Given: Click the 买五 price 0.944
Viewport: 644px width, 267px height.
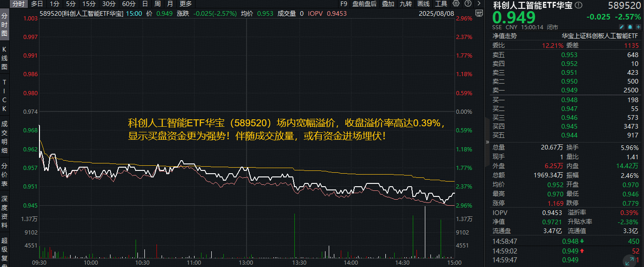Looking at the screenshot, I should tap(569, 135).
